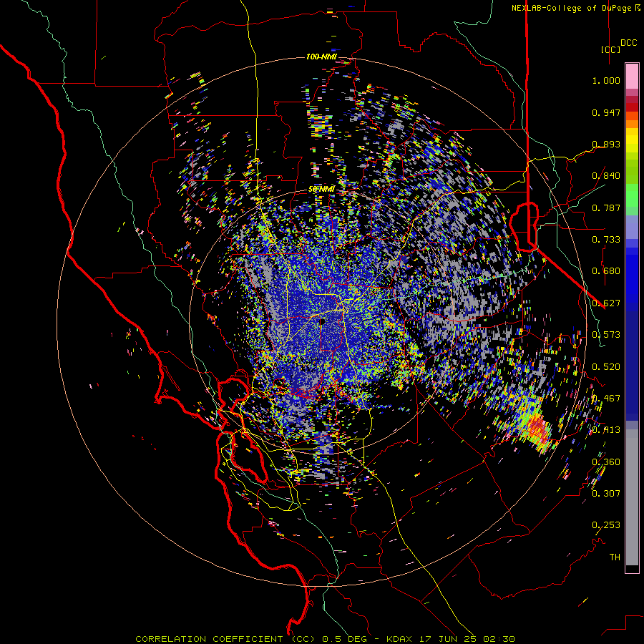
Task: Click the 02:30 time in bottom caption
Action: click(x=498, y=639)
